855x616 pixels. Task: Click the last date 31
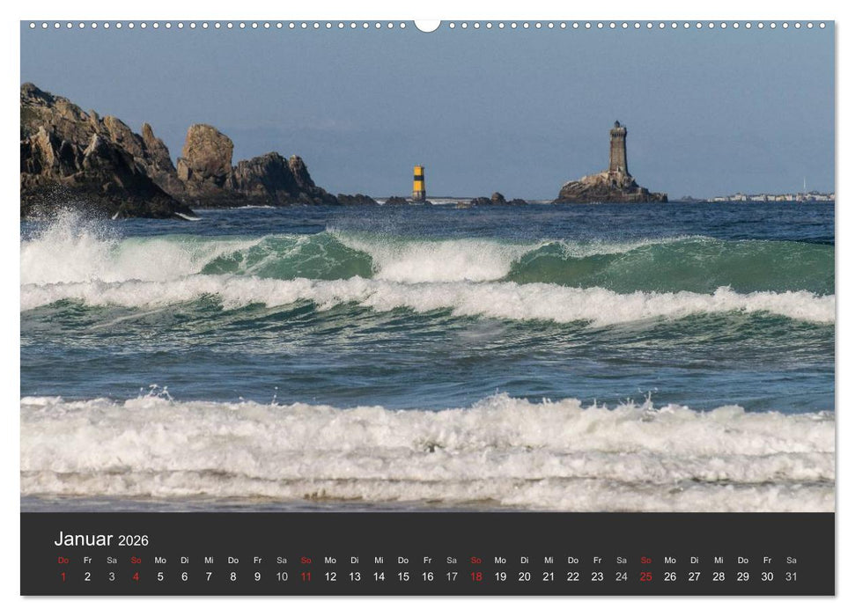[792, 576]
